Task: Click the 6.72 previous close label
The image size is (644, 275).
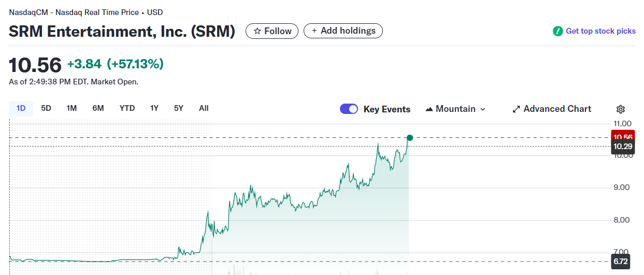Action: (621, 261)
